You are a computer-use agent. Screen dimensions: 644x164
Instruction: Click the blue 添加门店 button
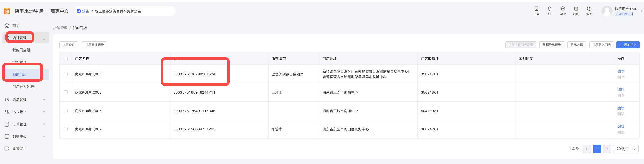[x=628, y=45]
